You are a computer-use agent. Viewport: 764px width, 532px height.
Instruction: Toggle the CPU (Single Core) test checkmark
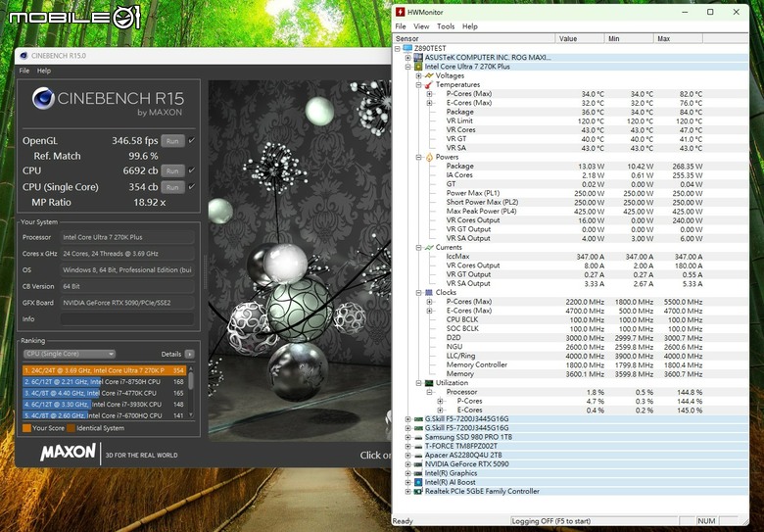(x=191, y=186)
